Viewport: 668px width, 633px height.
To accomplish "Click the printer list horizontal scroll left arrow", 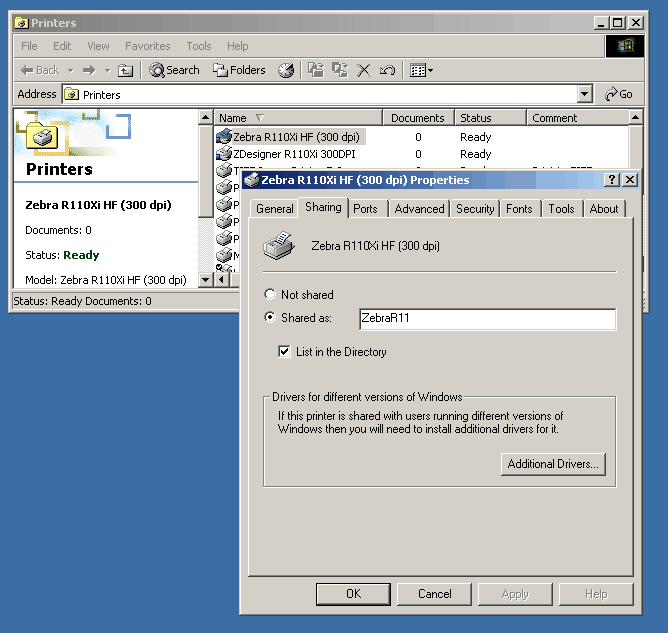I will tap(221, 279).
